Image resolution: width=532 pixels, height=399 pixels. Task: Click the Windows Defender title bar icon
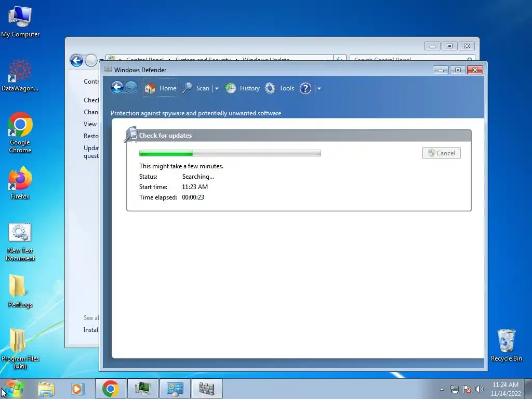coord(108,70)
